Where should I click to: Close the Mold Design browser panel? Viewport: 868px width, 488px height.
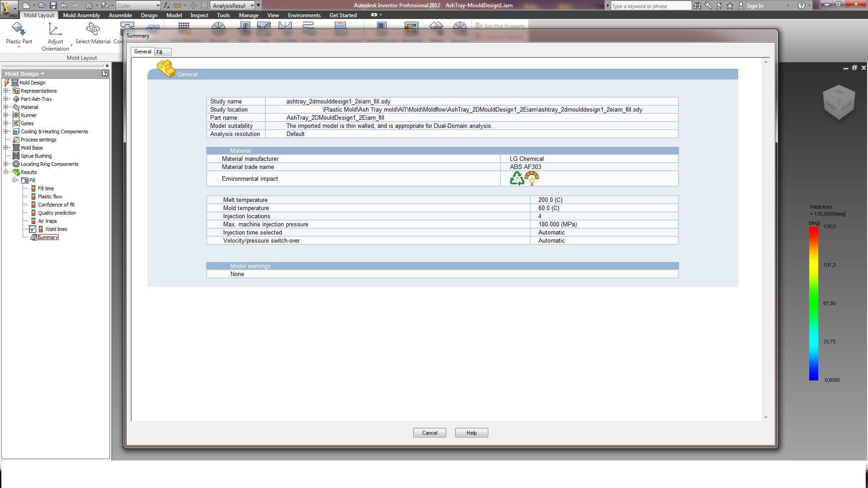click(x=107, y=66)
